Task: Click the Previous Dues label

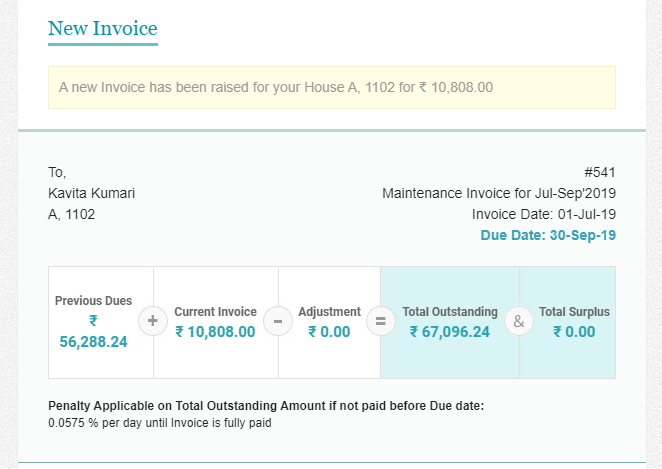Action: coord(93,301)
